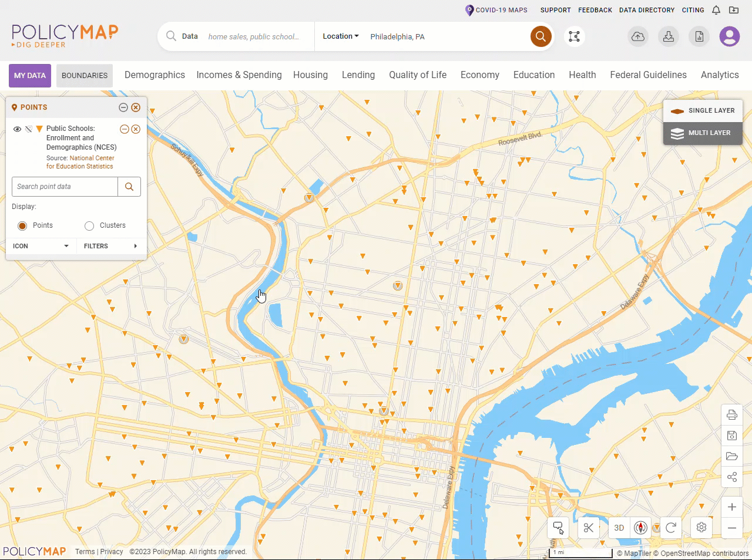Open the Privacy link in the footer
752x560 pixels.
(x=112, y=552)
